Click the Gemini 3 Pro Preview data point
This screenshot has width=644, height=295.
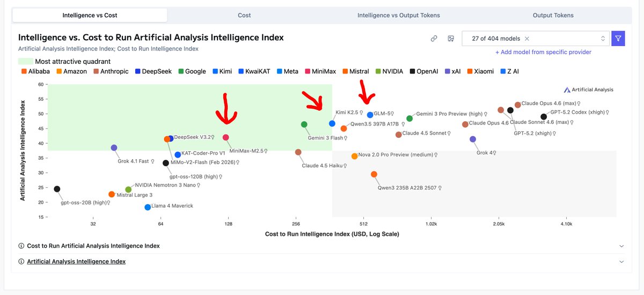pyautogui.click(x=409, y=118)
